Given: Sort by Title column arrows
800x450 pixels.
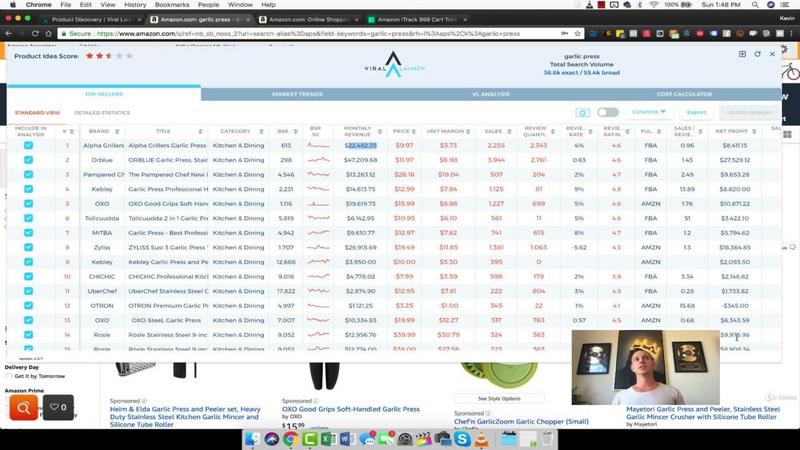Looking at the screenshot, I should (200, 132).
